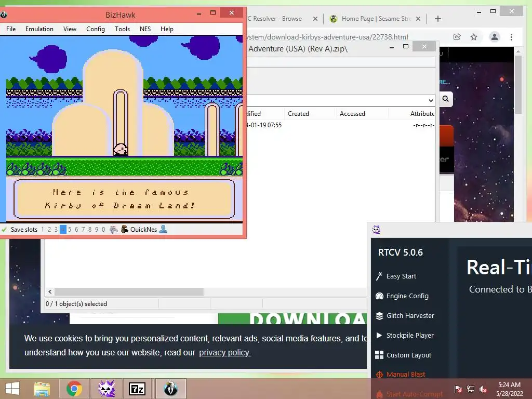Open a new Chrome tab
The image size is (532, 399).
[437, 19]
